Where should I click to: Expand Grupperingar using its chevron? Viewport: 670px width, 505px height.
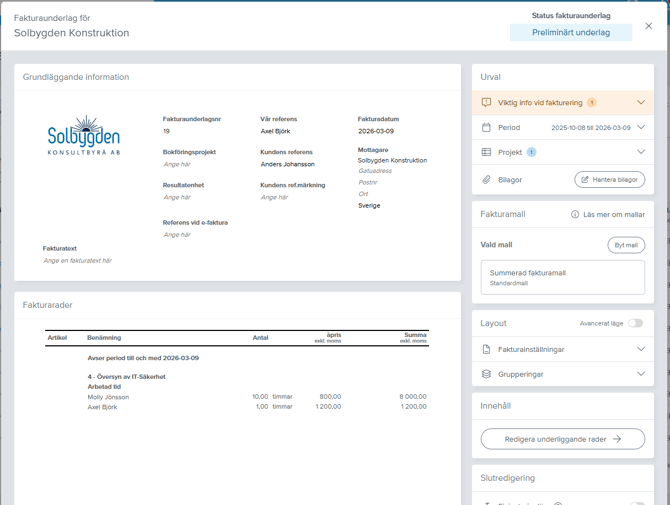(x=641, y=374)
